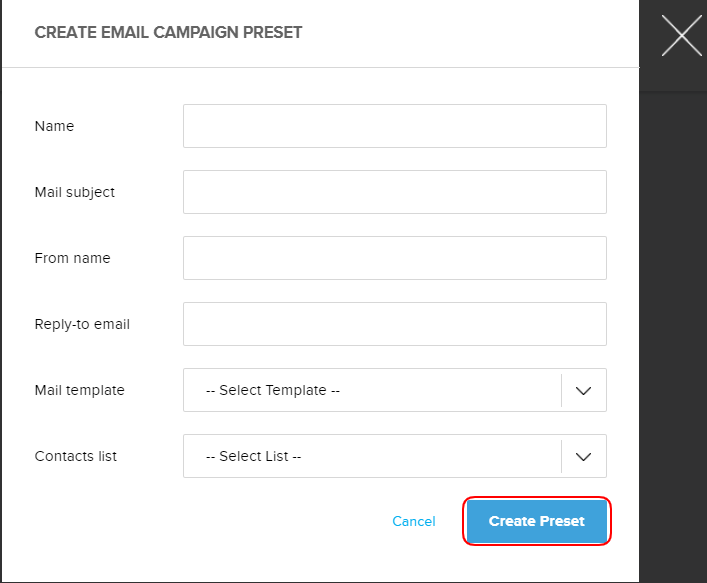Click the Create Email Campaign Preset title
The image size is (707, 583).
pos(168,32)
